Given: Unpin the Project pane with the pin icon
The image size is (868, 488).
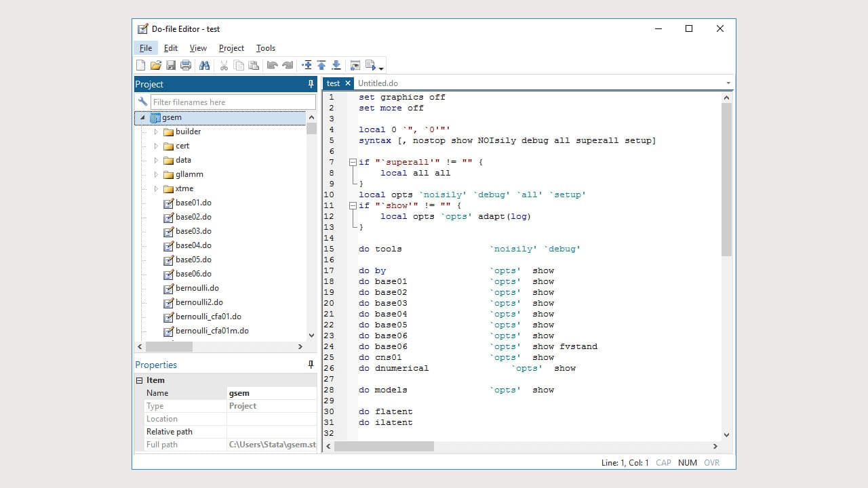Looking at the screenshot, I should point(311,83).
